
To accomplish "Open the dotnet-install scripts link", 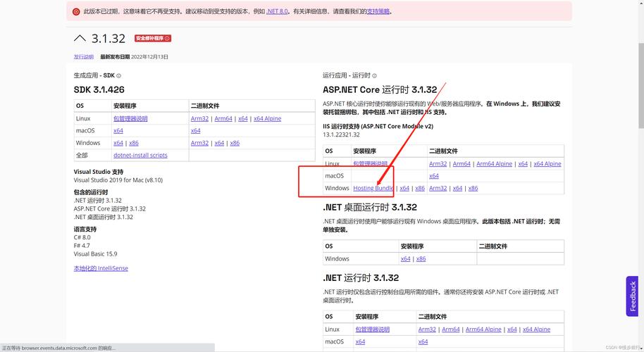I will (140, 155).
